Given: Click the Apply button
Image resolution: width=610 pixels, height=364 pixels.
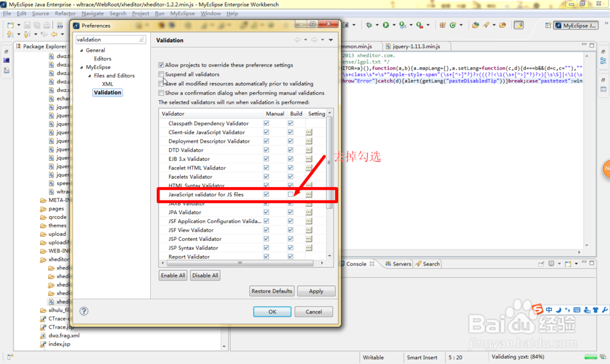Looking at the screenshot, I should click(x=316, y=291).
